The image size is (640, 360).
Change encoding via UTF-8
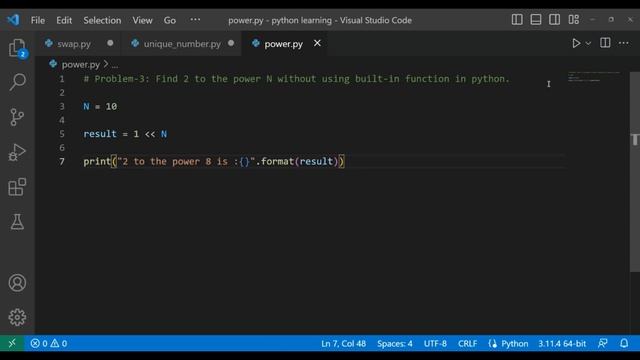click(x=435, y=344)
